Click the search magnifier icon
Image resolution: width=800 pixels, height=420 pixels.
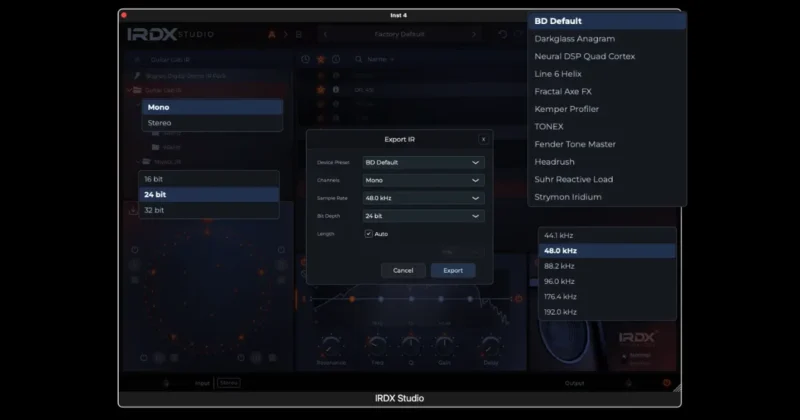pos(359,59)
